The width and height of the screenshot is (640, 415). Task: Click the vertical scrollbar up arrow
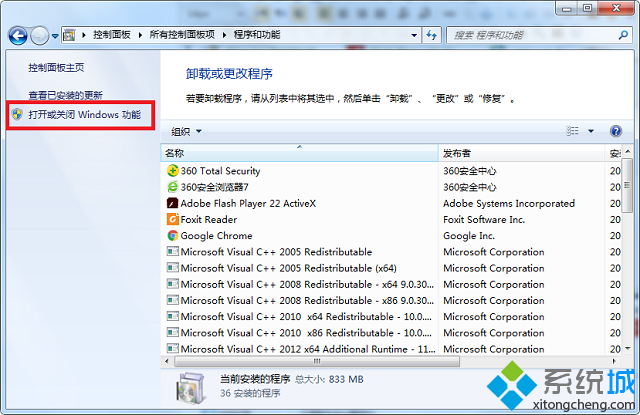627,151
